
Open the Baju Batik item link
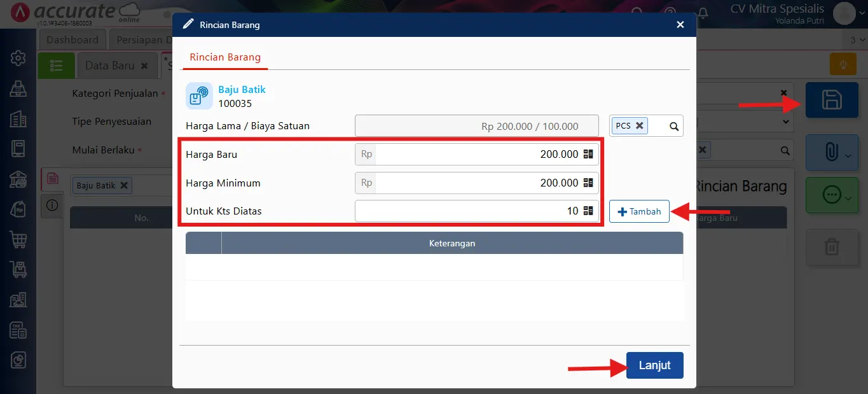pyautogui.click(x=242, y=90)
